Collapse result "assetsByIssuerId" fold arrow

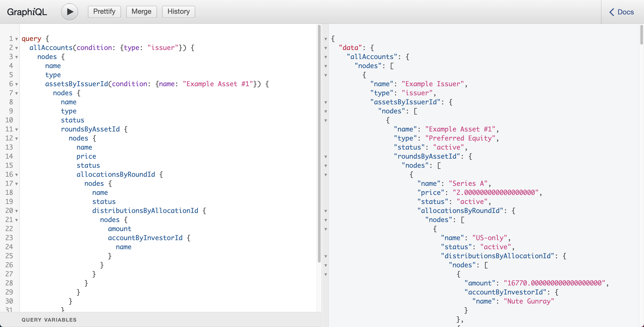click(326, 102)
